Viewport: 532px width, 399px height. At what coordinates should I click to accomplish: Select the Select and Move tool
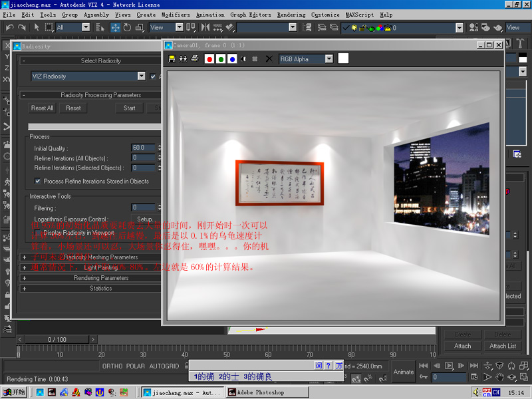115,27
